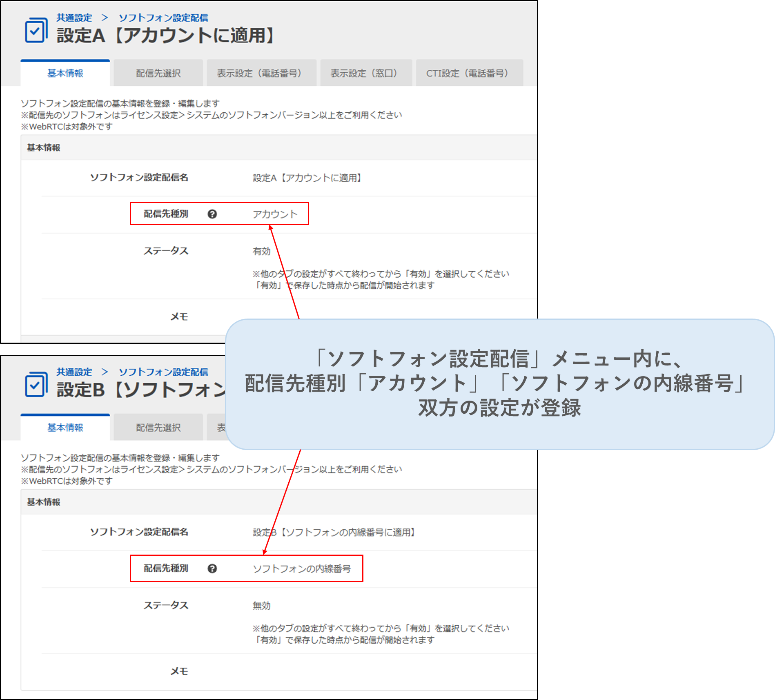
Task: Open 共通設定 breadcrumb above 設定A title
Action: coord(74,18)
